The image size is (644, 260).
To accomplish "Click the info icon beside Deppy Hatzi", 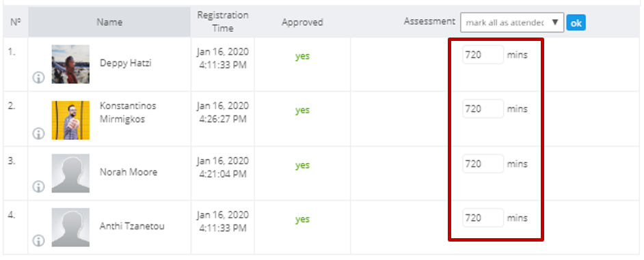I will tap(38, 78).
